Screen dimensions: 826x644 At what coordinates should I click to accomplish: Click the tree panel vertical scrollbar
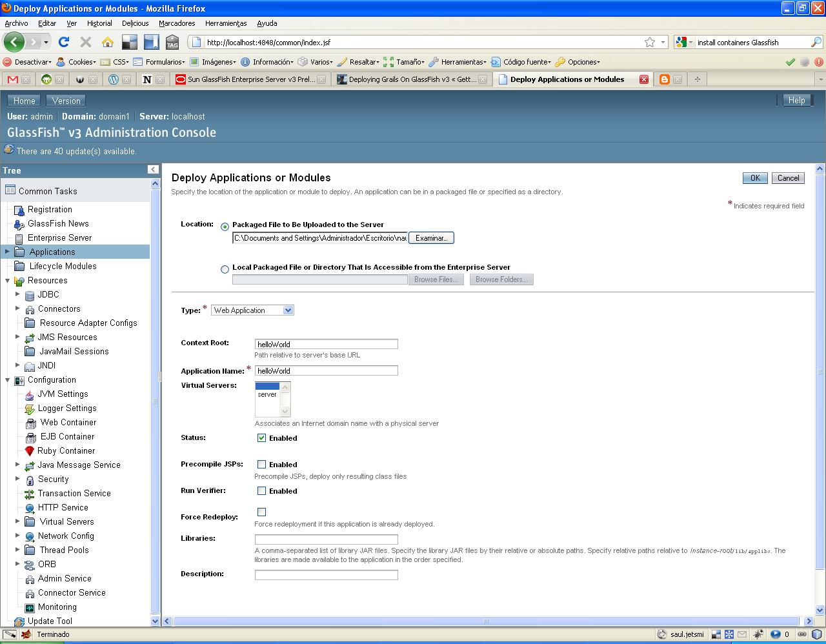click(x=155, y=400)
